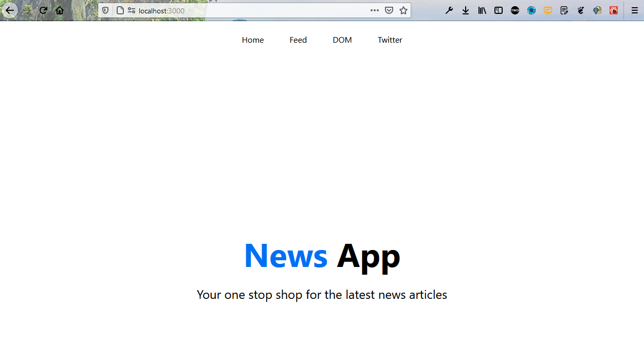The width and height of the screenshot is (644, 340).
Task: Open the blue globe extension icon
Action: pos(531,10)
